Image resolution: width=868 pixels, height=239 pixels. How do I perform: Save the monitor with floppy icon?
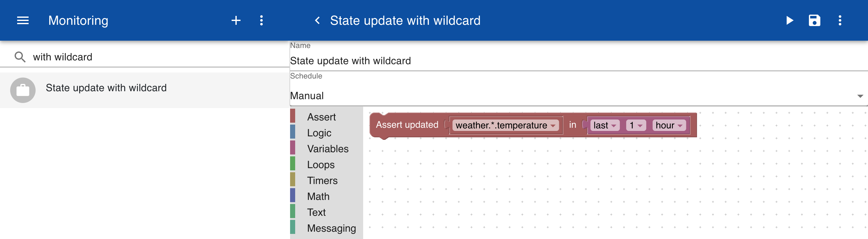[814, 21]
